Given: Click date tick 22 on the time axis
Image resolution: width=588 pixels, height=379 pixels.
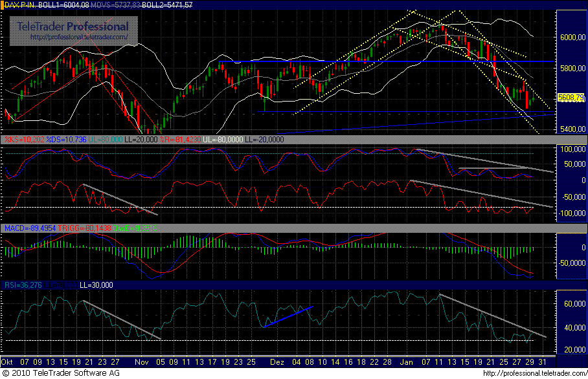Looking at the screenshot, I should pyautogui.click(x=374, y=362).
